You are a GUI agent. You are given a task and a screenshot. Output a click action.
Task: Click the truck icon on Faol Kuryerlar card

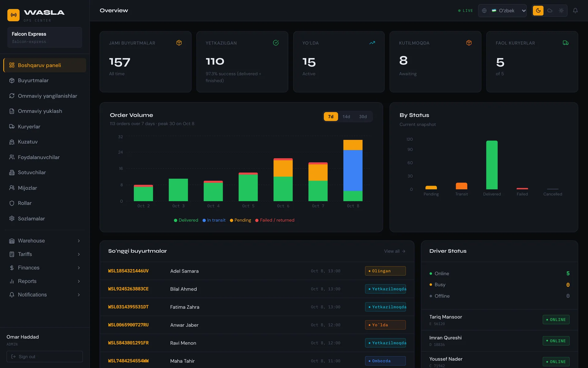[566, 43]
